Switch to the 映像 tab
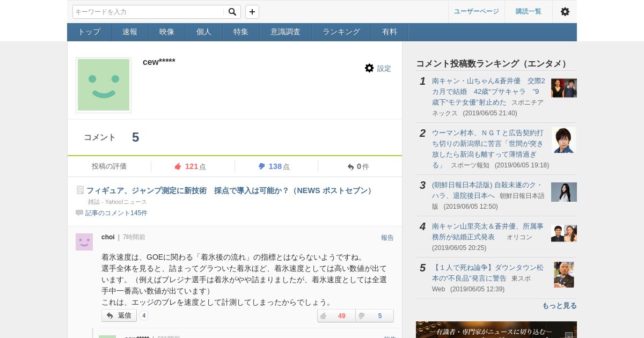 pos(167,32)
